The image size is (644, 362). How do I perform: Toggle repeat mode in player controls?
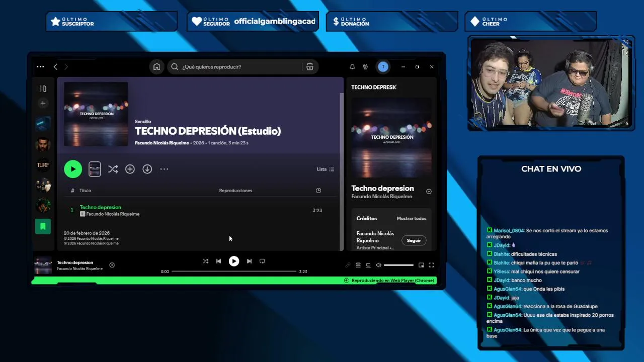point(262,261)
